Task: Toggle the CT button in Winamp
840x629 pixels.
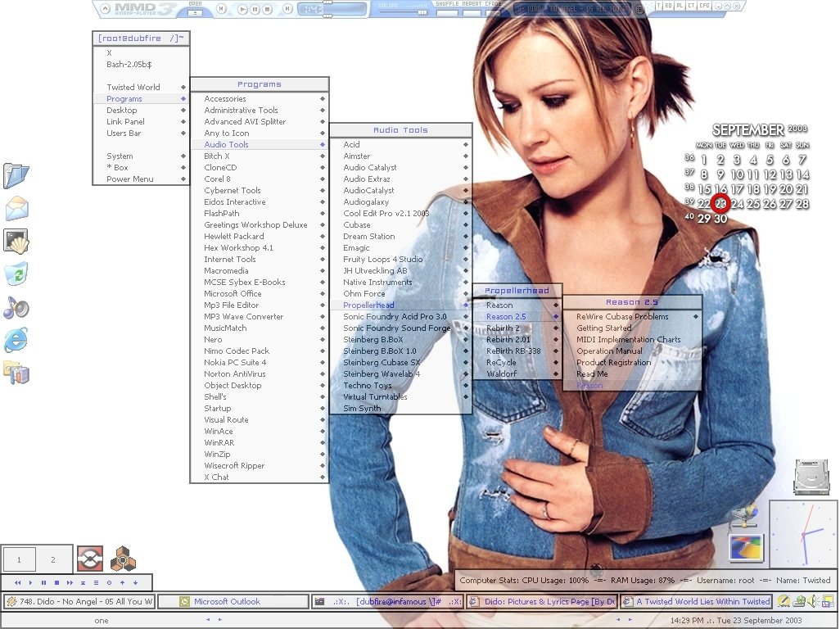Action: pos(691,6)
